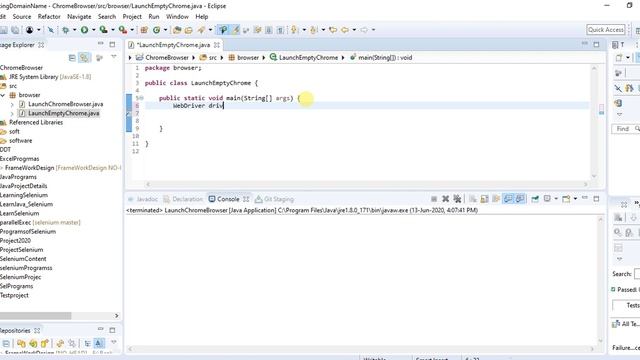Click the Pin Console icon
The height and width of the screenshot is (360, 640).
coord(535,199)
